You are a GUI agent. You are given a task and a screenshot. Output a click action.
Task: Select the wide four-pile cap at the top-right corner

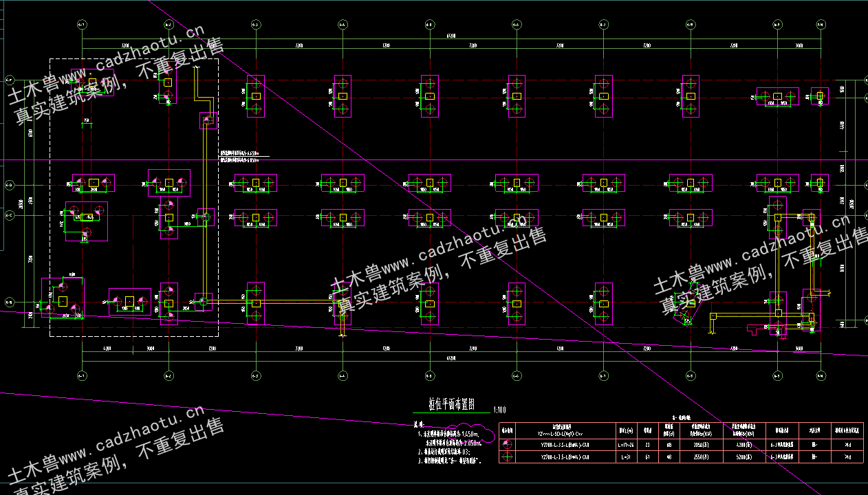778,96
